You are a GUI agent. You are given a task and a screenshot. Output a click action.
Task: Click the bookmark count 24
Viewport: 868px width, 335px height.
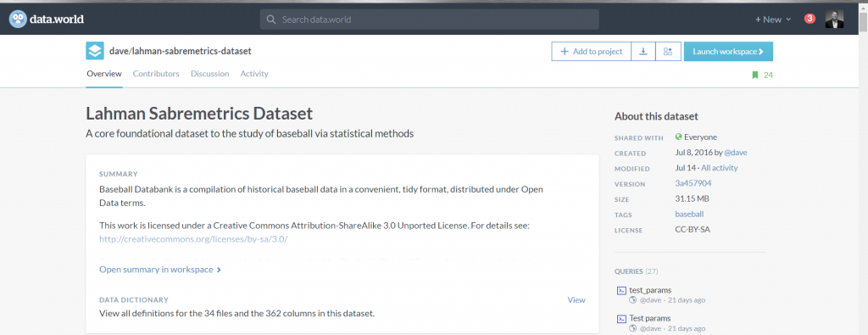pyautogui.click(x=768, y=75)
